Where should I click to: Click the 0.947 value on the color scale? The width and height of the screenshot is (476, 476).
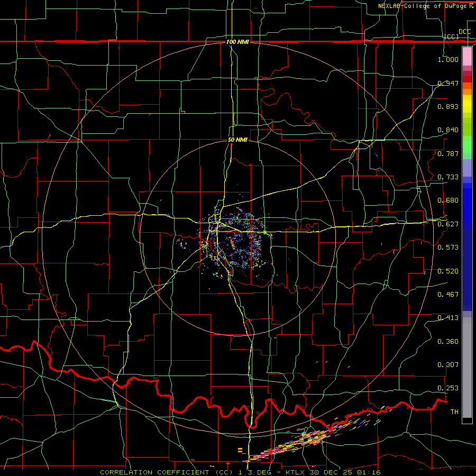448,83
